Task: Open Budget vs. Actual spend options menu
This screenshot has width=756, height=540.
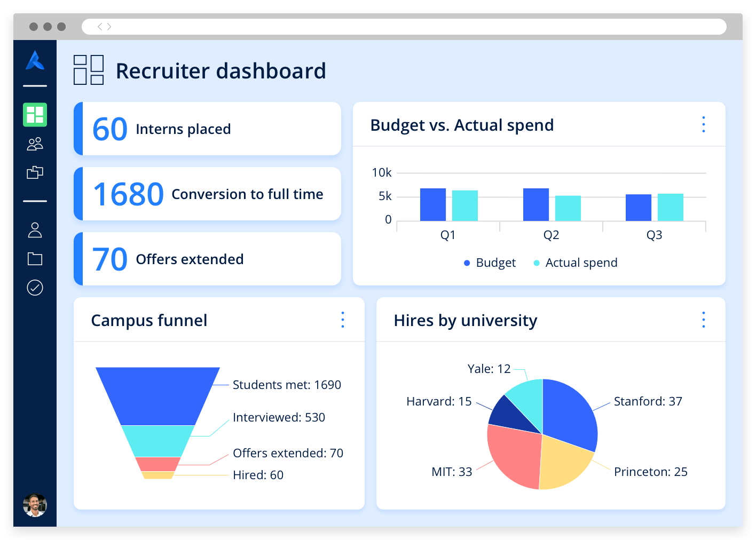Action: coord(704,124)
